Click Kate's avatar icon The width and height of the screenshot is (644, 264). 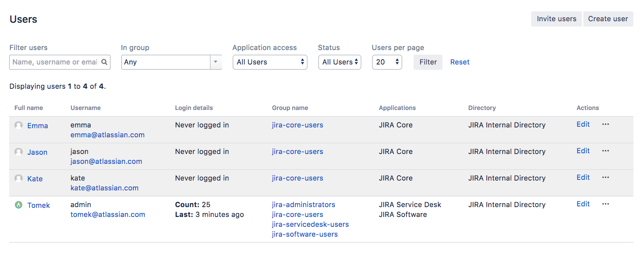point(19,178)
